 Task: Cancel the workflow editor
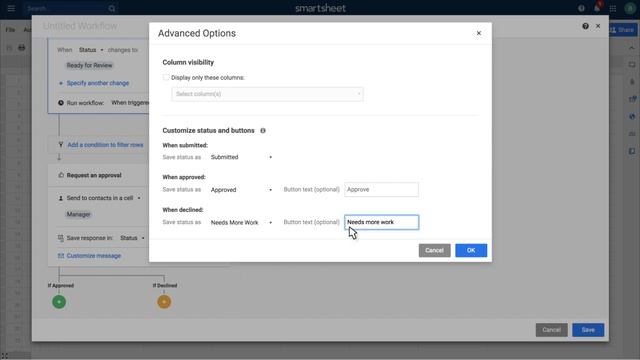(x=551, y=330)
